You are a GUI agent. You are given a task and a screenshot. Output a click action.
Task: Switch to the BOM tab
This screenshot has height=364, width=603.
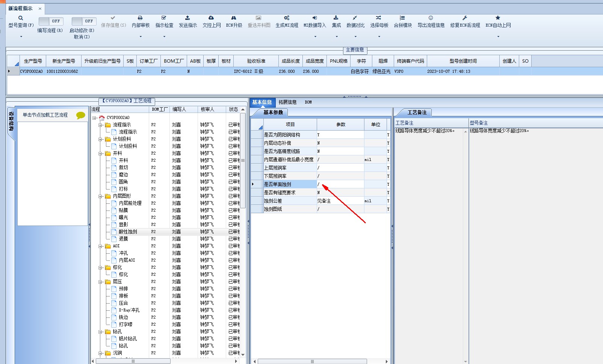pyautogui.click(x=308, y=102)
